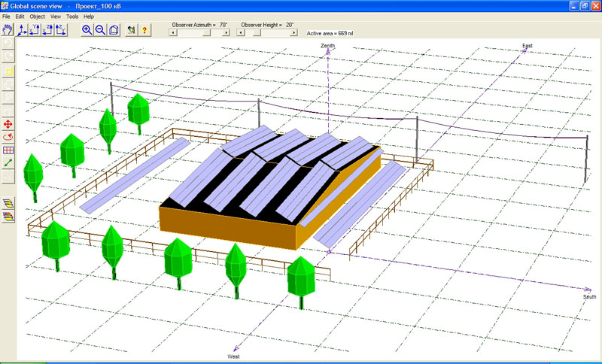Screen dimensions: 602x364
Task: Select the green measure distance tool
Action: click(x=9, y=162)
